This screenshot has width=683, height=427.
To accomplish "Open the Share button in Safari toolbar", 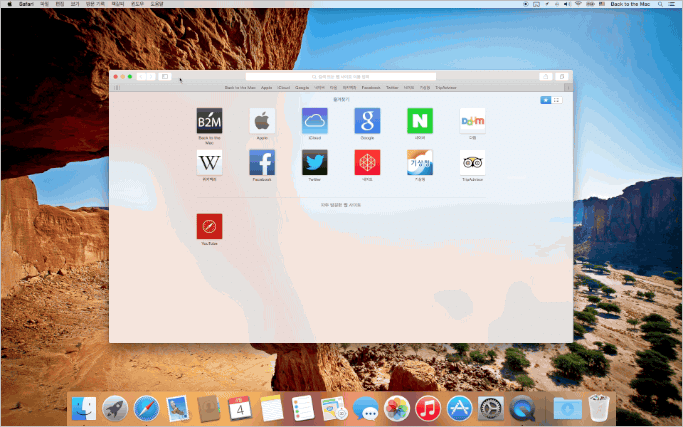I will click(x=545, y=76).
